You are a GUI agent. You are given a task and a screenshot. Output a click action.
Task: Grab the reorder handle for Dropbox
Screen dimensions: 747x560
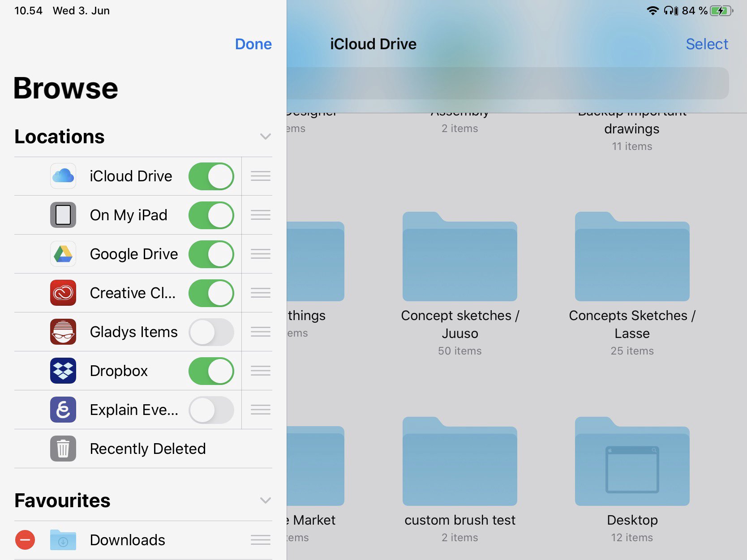click(x=261, y=371)
